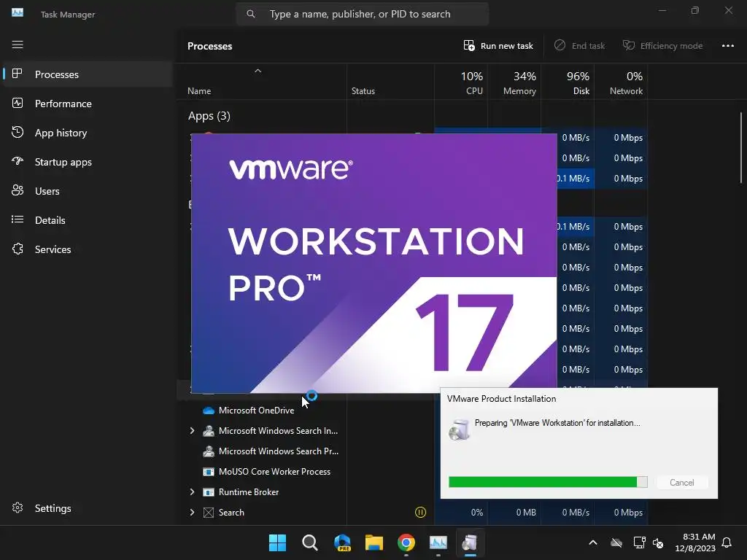Sort by CPU column header
Image resolution: width=747 pixels, height=560 pixels.
pos(461,83)
